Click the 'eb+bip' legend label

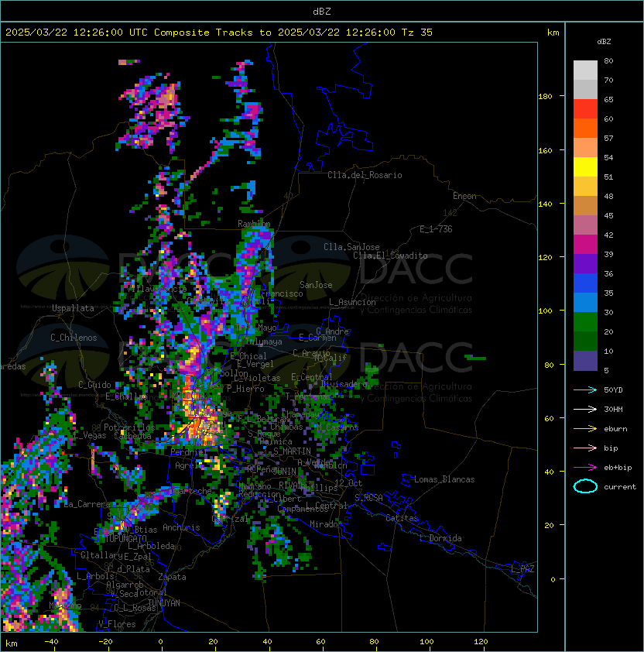tap(618, 468)
